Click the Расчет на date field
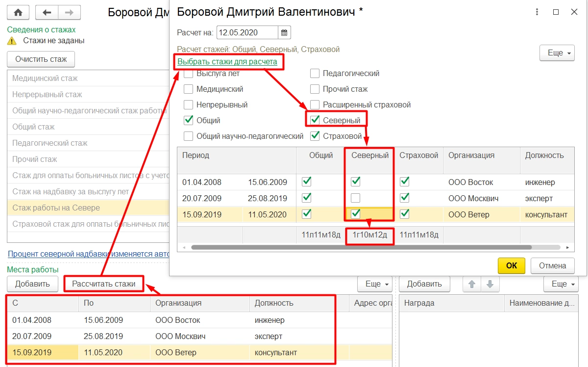Viewport: 588px width, 367px height. (x=247, y=33)
